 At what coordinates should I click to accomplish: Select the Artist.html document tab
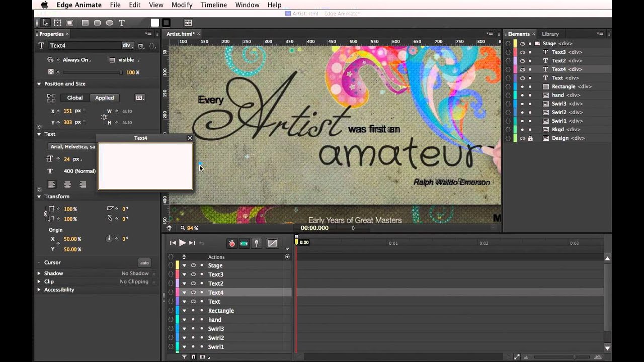[180, 34]
